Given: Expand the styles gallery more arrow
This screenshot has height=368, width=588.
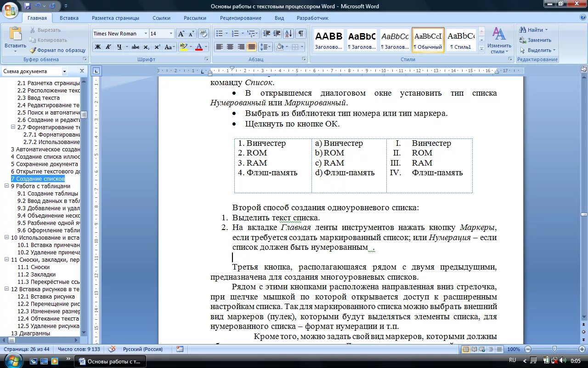Looking at the screenshot, I should pos(481,48).
